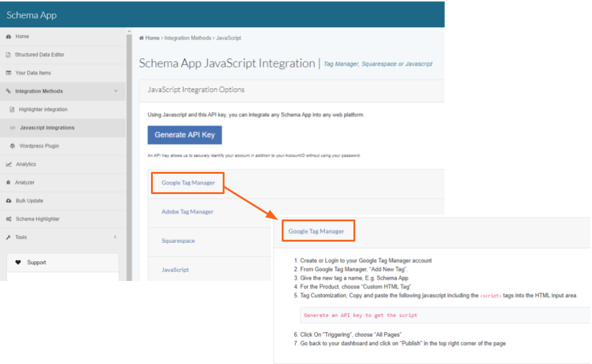Expand the Tools menu arrow
The width and height of the screenshot is (592, 364).
pyautogui.click(x=115, y=237)
